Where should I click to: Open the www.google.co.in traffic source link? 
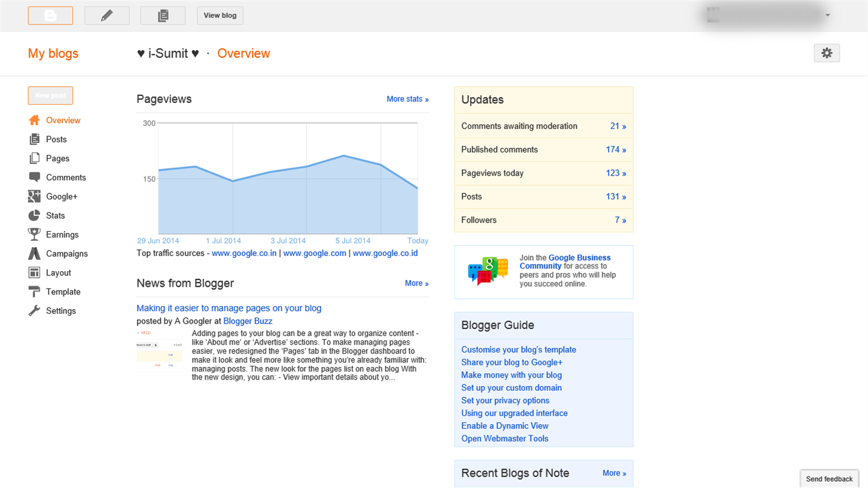pos(244,254)
